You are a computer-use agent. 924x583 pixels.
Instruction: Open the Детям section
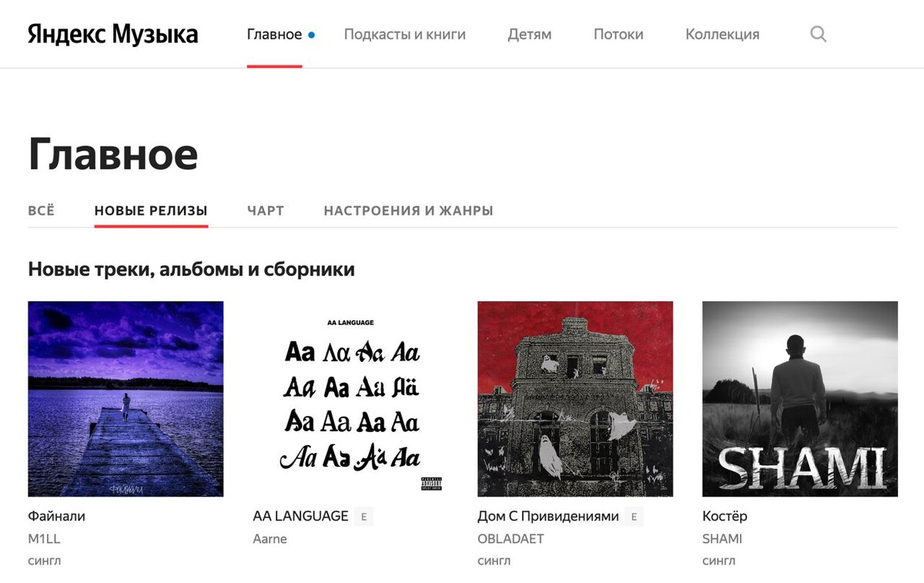(x=530, y=35)
